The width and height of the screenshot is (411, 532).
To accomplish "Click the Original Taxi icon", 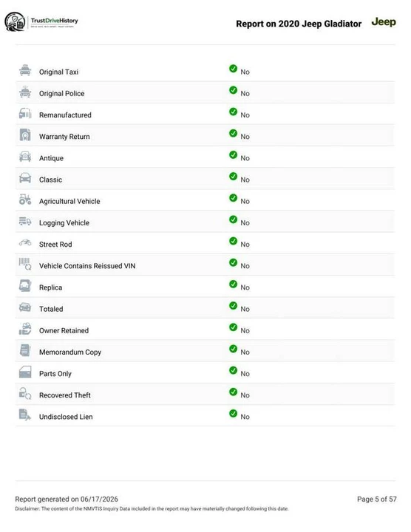I will click(25, 70).
